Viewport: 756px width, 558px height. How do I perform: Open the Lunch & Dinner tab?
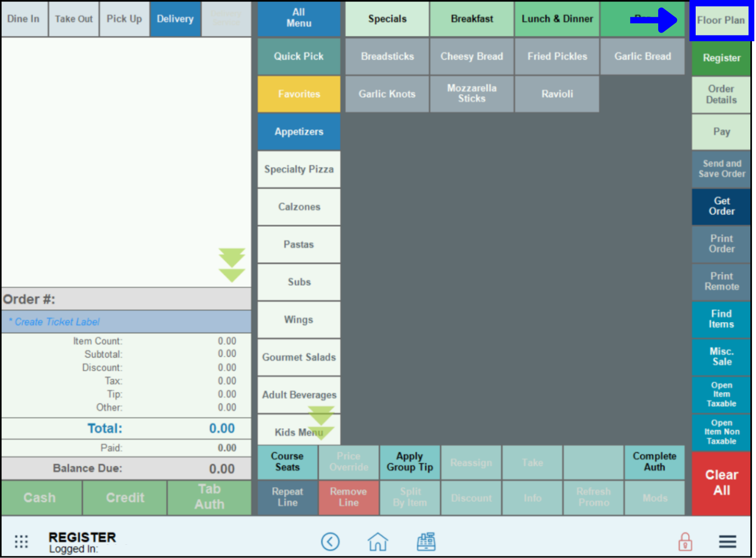[557, 19]
